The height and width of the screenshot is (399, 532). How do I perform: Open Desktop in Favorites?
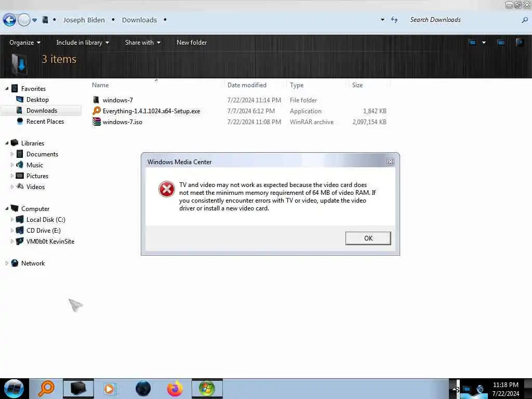37,99
